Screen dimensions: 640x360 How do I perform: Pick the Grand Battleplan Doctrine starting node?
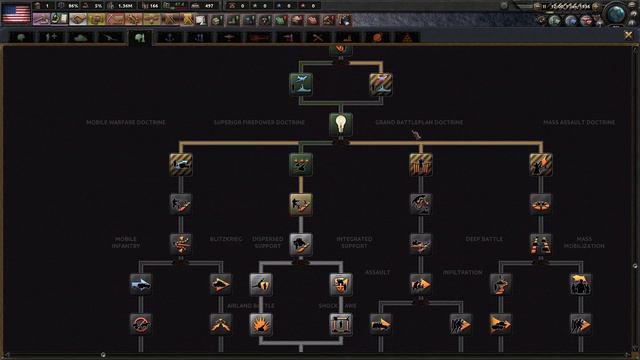coord(421,164)
